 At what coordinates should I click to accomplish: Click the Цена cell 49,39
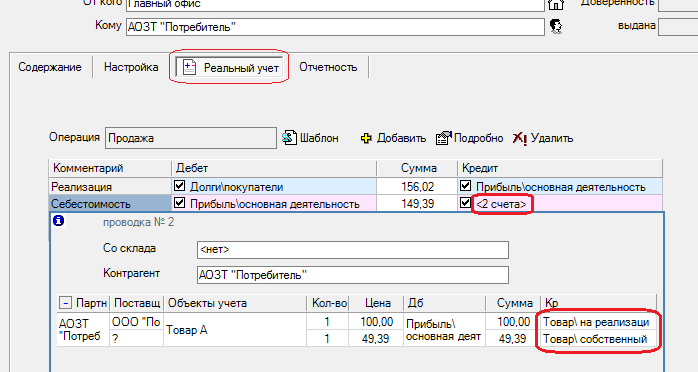tap(377, 339)
